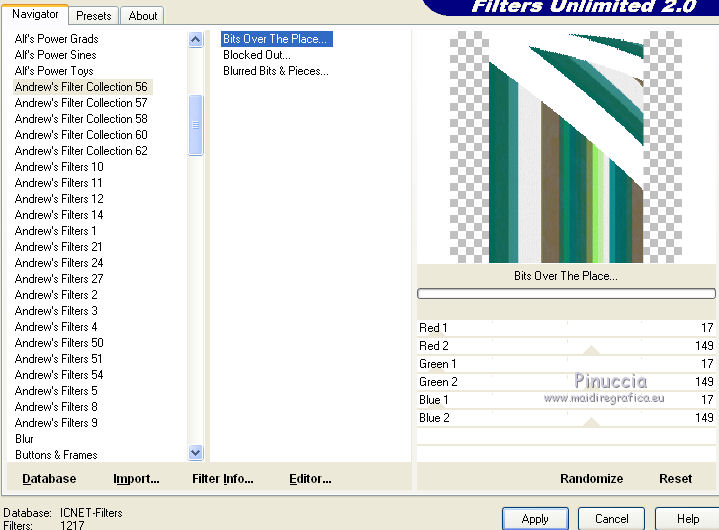The height and width of the screenshot is (530, 719).
Task: Select Andrew's Filters 27 category
Action: 59,279
